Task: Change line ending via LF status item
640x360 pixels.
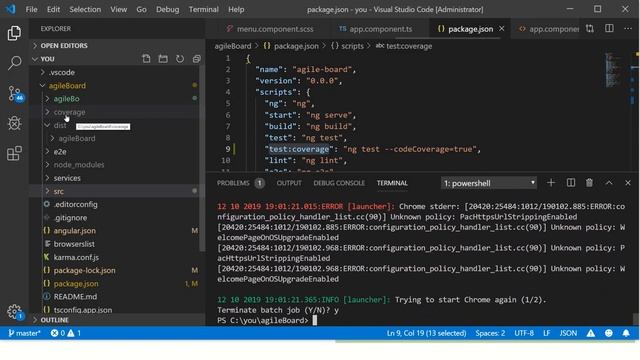Action: coord(547,333)
